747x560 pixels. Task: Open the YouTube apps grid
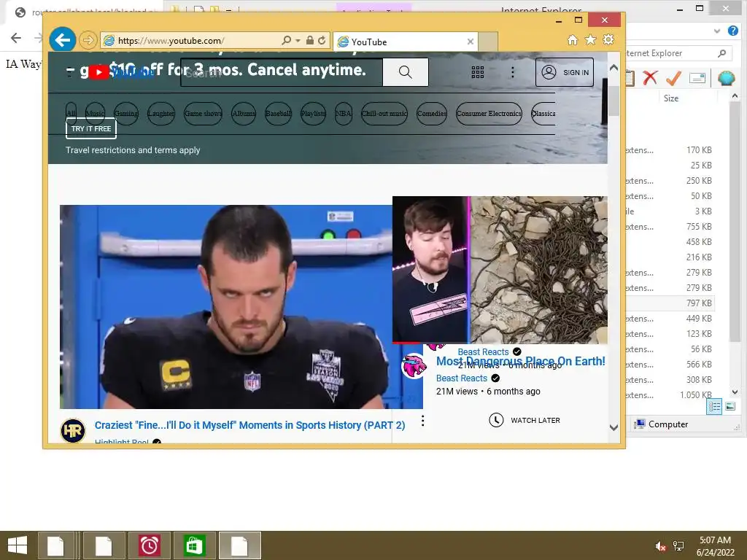(x=477, y=72)
